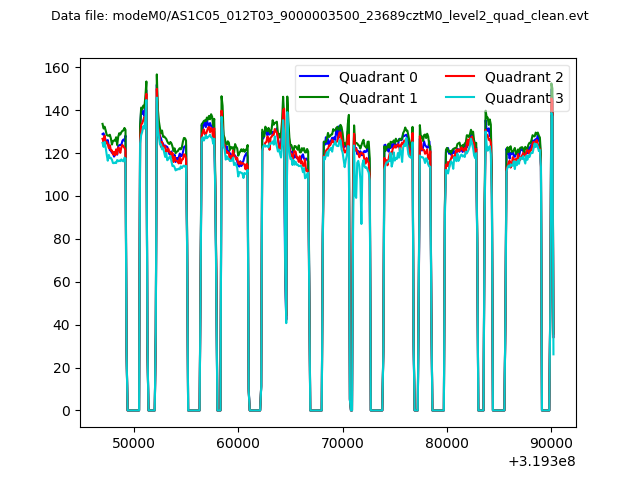The image size is (640, 480).
Task: Click the Quadrant 0 legend label
Action: coord(378,77)
